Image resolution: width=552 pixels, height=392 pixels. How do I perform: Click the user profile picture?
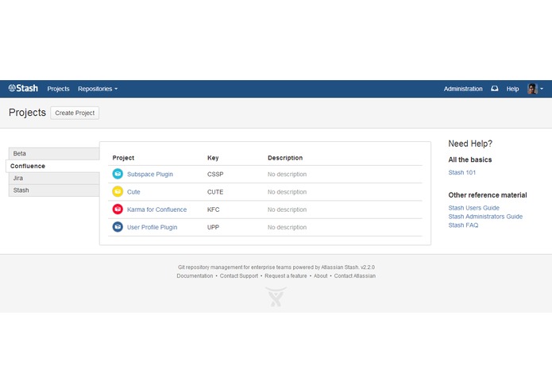pos(532,89)
